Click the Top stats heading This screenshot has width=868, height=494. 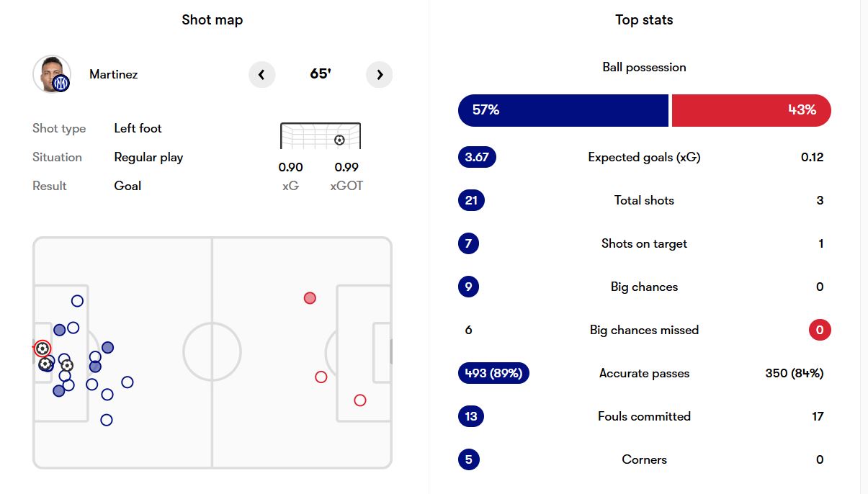[644, 20]
